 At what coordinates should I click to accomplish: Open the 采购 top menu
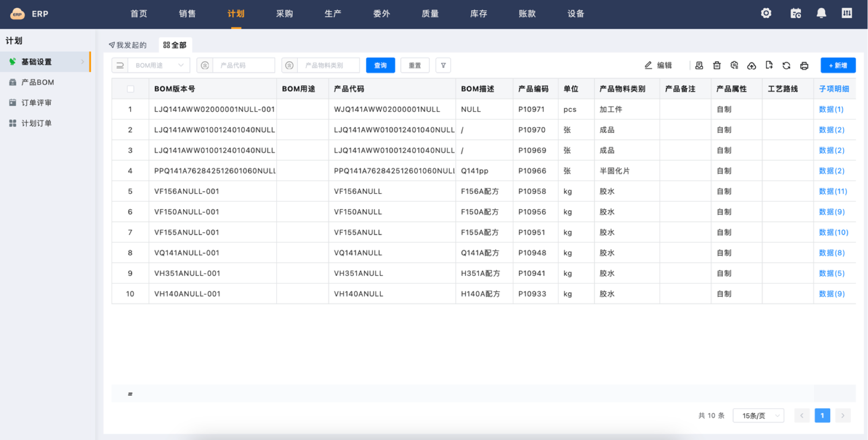284,14
